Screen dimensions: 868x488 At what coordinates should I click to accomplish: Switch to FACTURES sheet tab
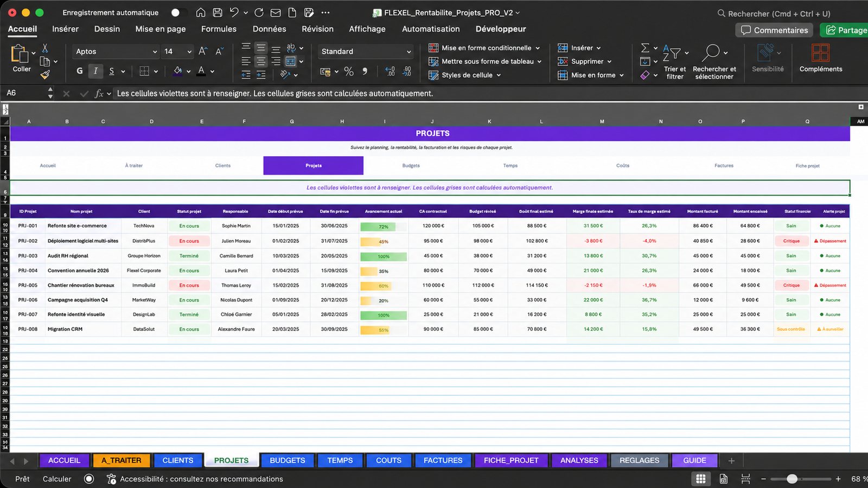pyautogui.click(x=443, y=460)
